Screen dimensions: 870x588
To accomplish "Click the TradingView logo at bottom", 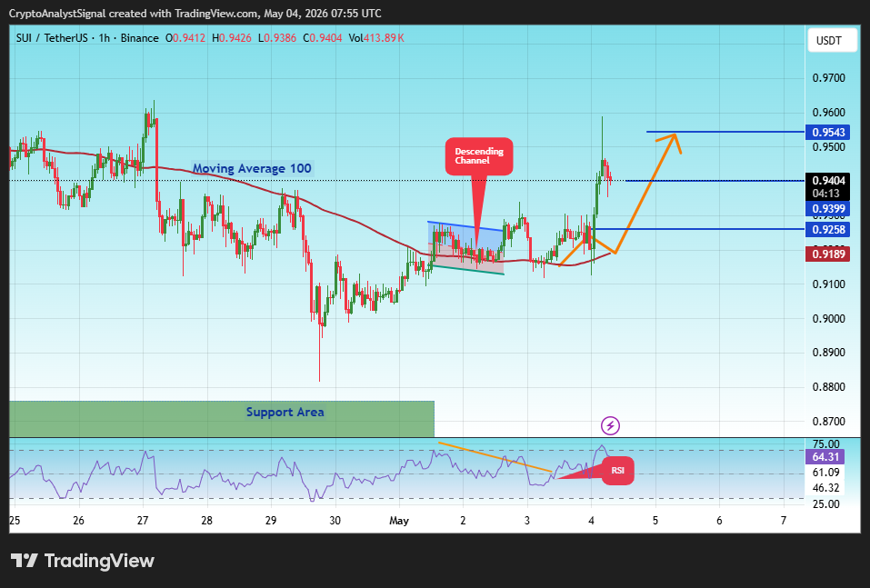I will [x=82, y=561].
